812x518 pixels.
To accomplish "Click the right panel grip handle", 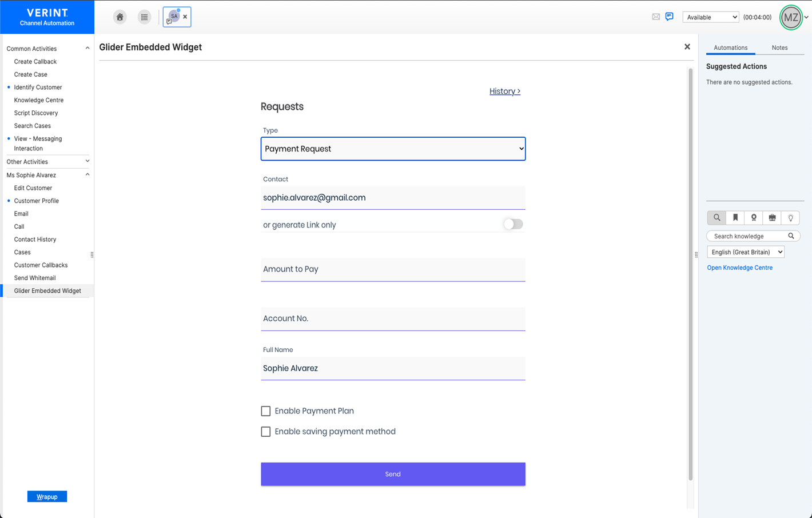I will (x=696, y=255).
